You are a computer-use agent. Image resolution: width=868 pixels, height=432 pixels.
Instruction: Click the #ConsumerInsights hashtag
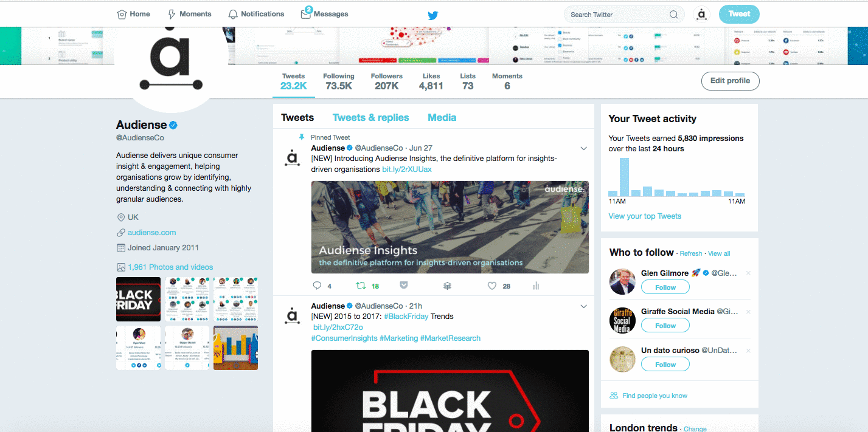(x=344, y=338)
